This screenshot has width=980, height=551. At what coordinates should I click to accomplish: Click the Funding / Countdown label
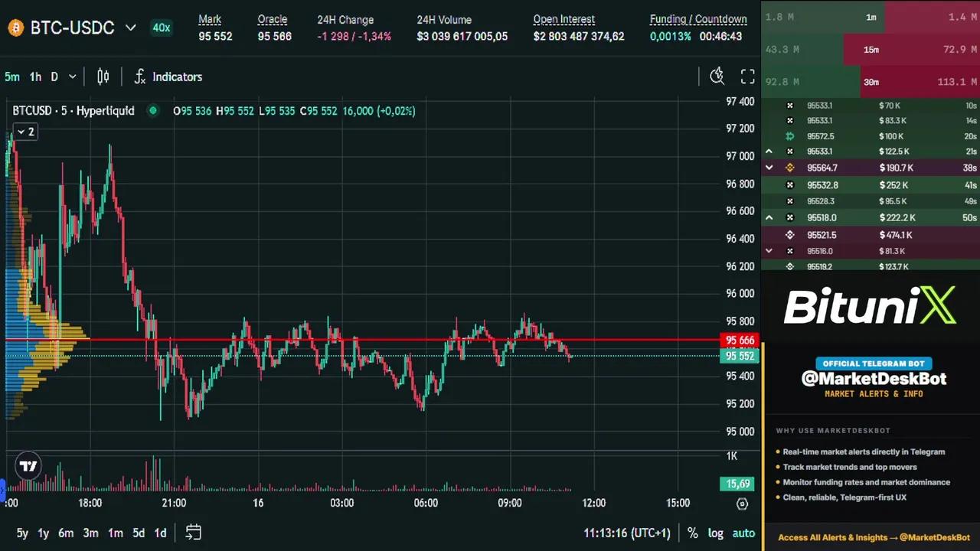pyautogui.click(x=698, y=19)
